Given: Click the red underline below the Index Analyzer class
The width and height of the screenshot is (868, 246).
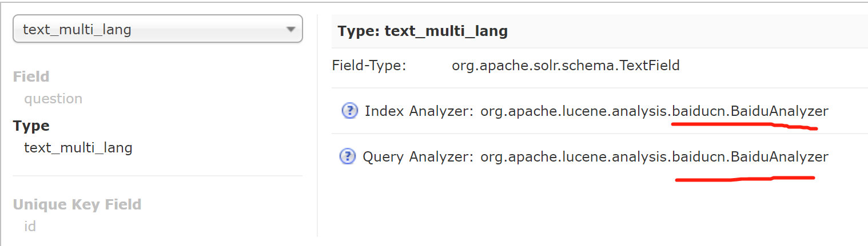Looking at the screenshot, I should pos(743,126).
